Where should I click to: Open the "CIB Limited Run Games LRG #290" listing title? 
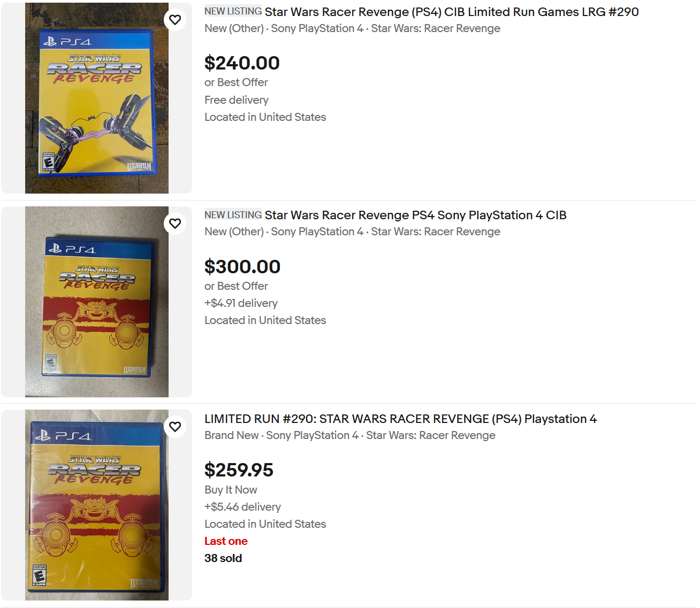[451, 12]
